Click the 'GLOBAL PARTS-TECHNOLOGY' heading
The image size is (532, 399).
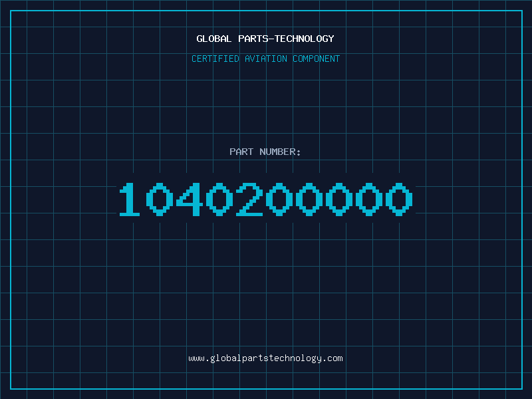tap(265, 39)
